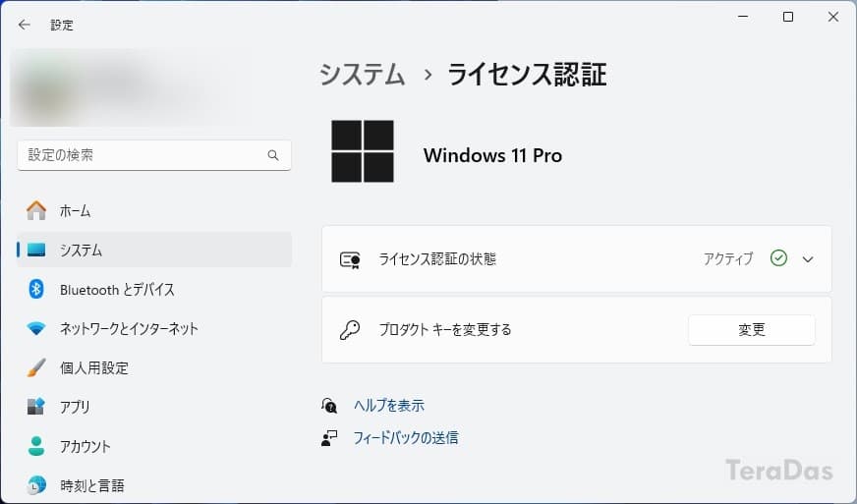Open the ヘルプを表示 link

388,406
